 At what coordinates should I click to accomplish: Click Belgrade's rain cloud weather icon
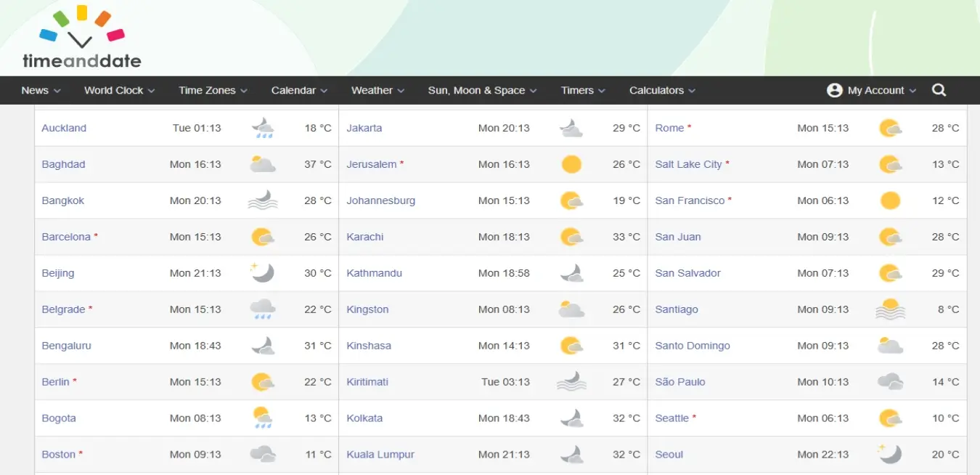coord(263,309)
